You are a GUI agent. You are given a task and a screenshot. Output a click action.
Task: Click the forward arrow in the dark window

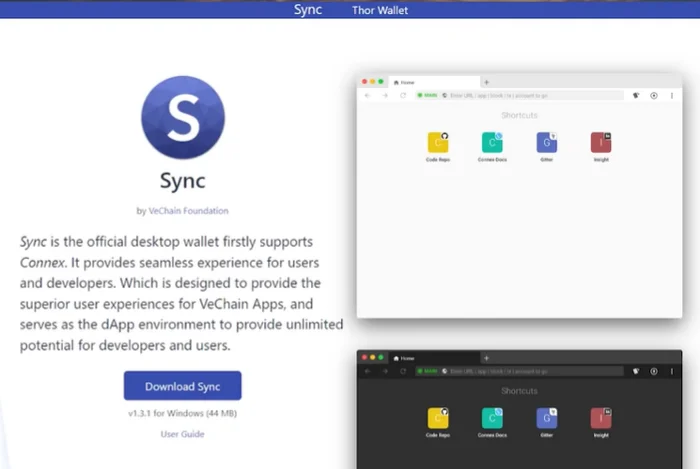coord(385,371)
